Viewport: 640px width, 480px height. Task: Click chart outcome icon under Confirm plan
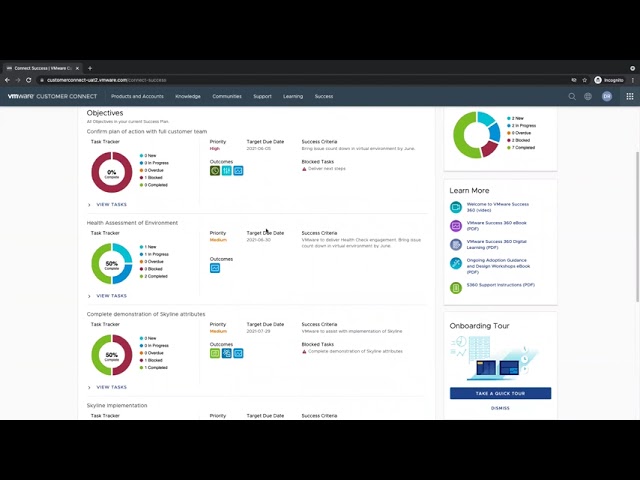[x=238, y=171]
